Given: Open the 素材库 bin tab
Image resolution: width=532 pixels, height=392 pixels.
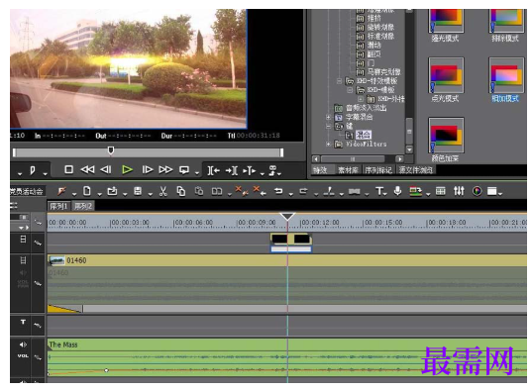Looking at the screenshot, I should [349, 170].
